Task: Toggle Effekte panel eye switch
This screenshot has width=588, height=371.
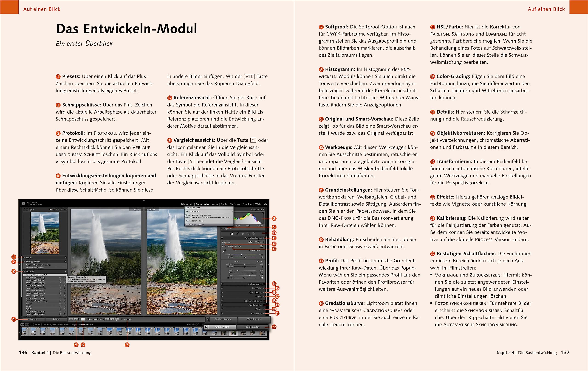Action: (222, 309)
